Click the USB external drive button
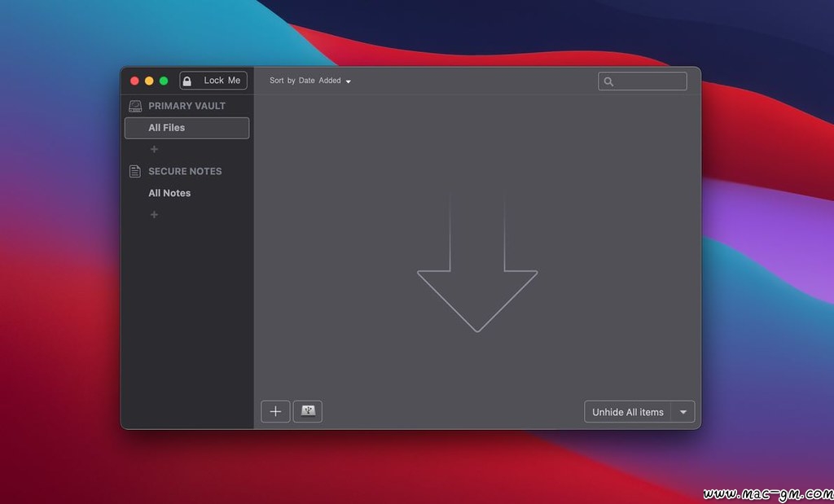 click(308, 411)
